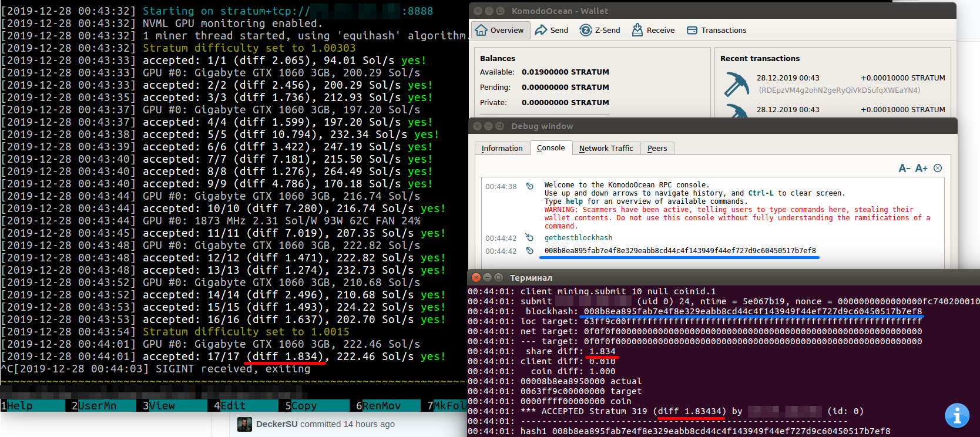Click the Recent transactions heading
The image size is (980, 437).
760,58
